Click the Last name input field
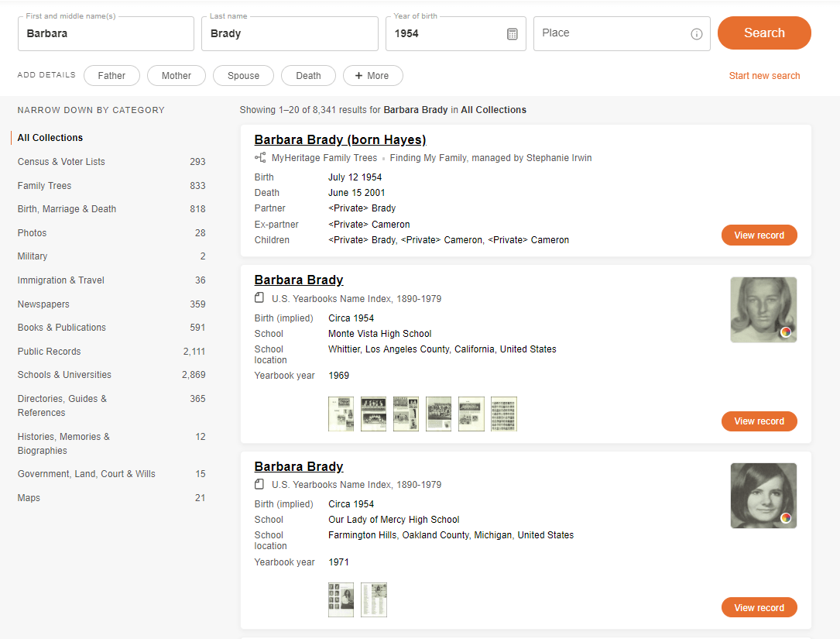The height and width of the screenshot is (639, 840). [290, 34]
